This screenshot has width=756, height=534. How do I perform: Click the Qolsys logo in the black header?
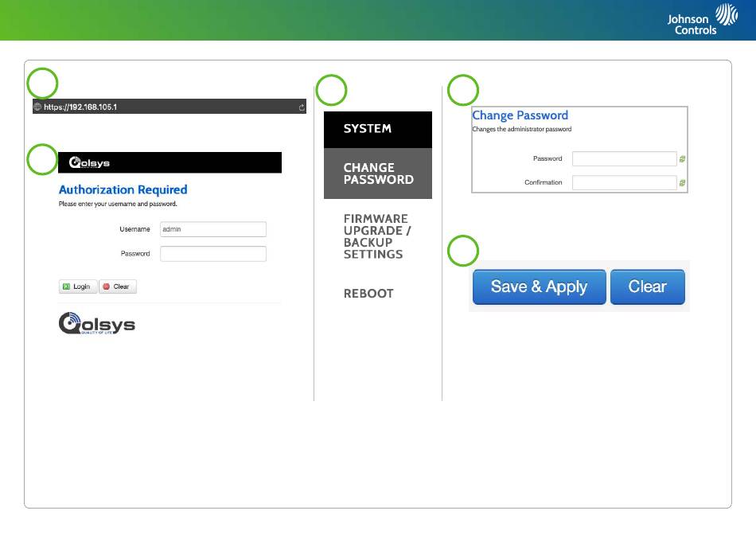click(x=89, y=163)
